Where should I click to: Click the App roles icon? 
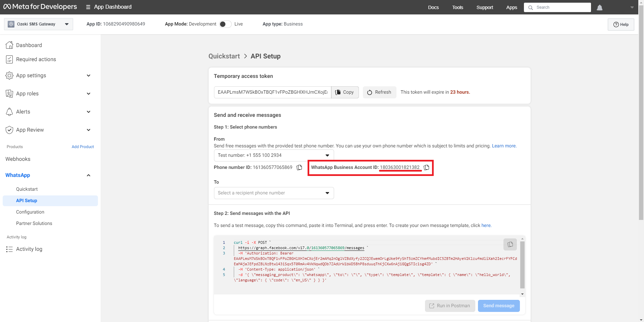click(9, 94)
